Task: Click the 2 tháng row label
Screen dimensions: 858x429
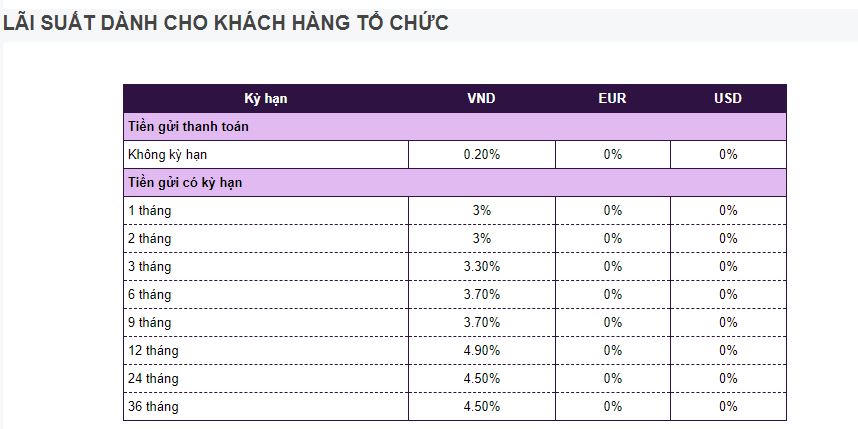Action: pyautogui.click(x=149, y=239)
